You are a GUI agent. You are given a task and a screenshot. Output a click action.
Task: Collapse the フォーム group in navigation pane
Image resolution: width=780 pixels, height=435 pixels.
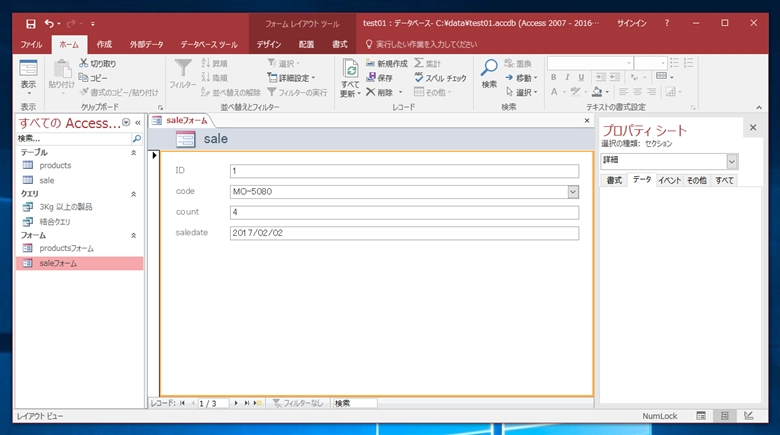pos(133,235)
